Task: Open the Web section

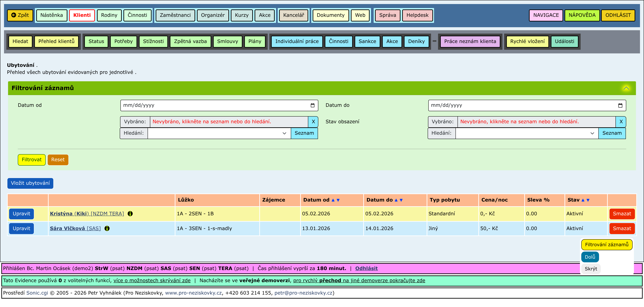Action: tap(360, 15)
